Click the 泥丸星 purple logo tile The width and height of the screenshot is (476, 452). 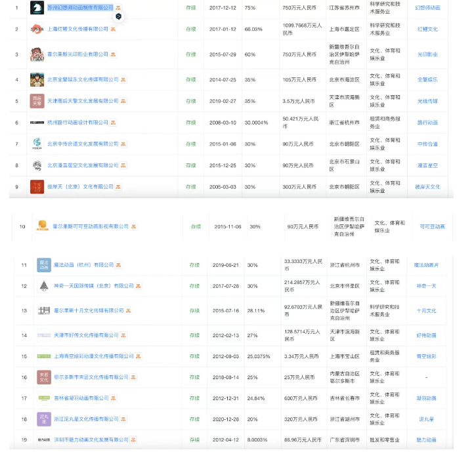pyautogui.click(x=44, y=419)
